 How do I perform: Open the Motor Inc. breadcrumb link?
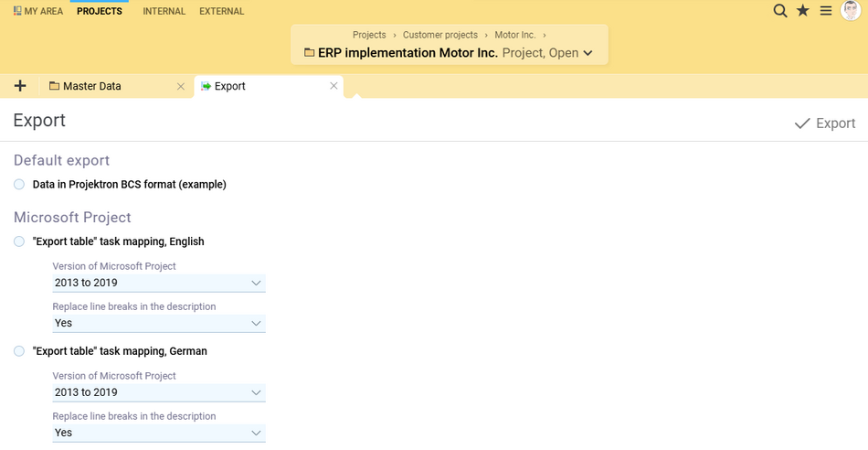click(x=514, y=35)
